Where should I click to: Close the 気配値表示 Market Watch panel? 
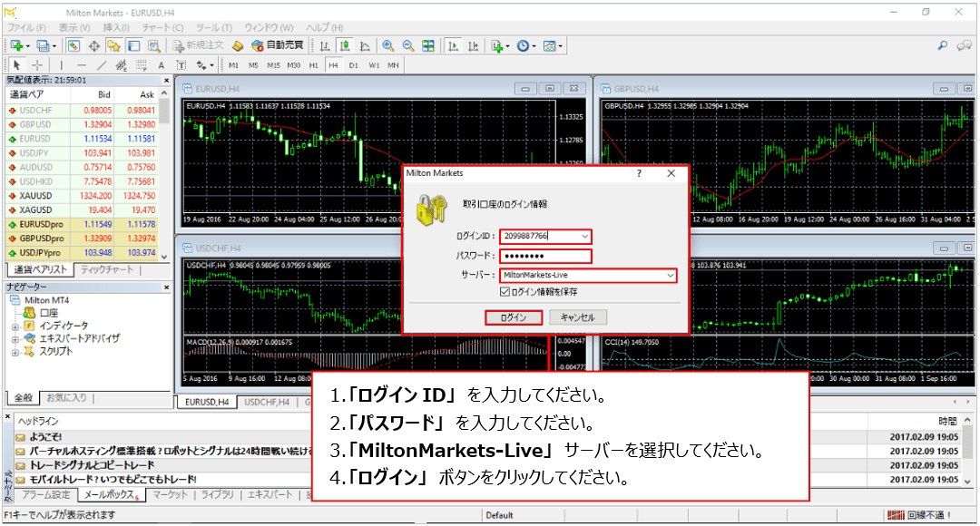pyautogui.click(x=166, y=80)
